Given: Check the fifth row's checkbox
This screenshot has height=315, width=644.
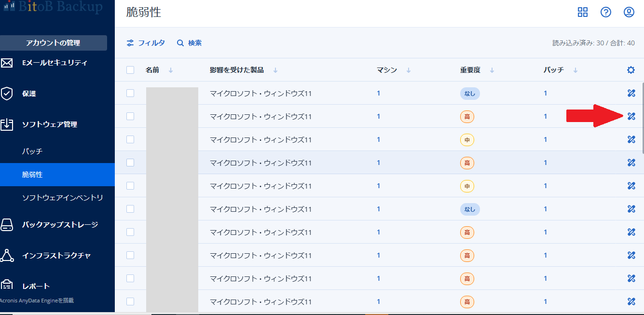Looking at the screenshot, I should point(130,186).
